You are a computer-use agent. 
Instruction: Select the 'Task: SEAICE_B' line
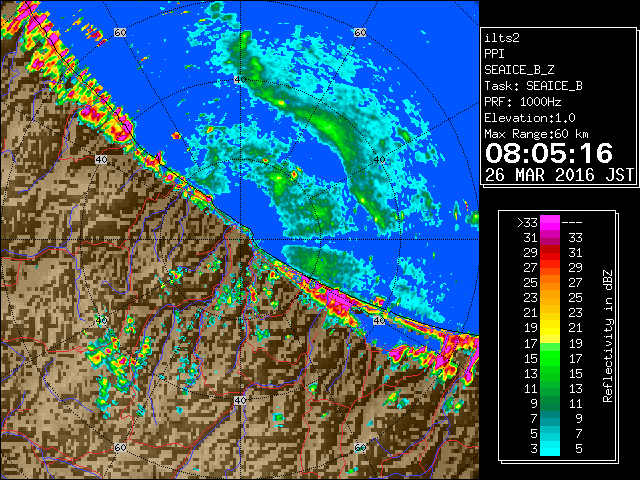[533, 86]
